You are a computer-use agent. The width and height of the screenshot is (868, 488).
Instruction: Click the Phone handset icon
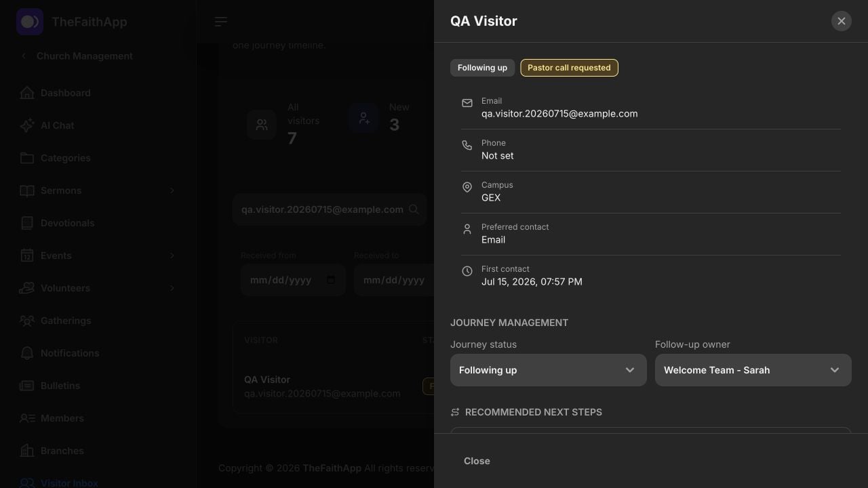pyautogui.click(x=467, y=145)
